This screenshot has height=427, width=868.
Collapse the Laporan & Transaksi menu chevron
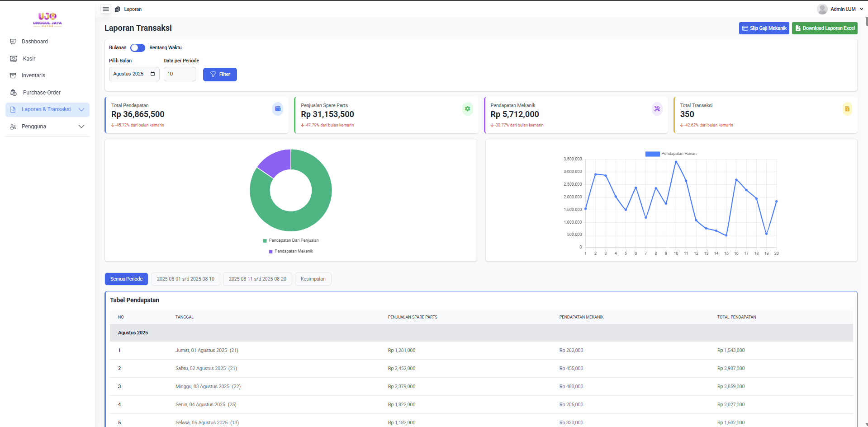coord(81,109)
